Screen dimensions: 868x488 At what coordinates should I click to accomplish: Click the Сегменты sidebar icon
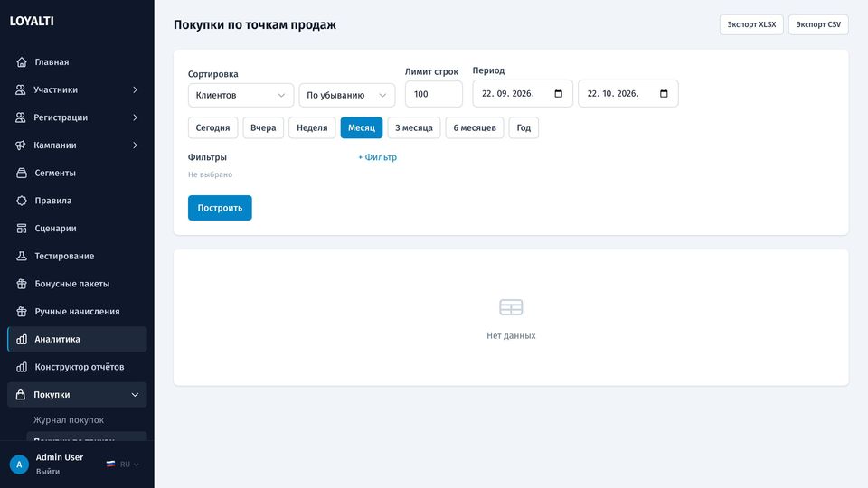pyautogui.click(x=22, y=173)
